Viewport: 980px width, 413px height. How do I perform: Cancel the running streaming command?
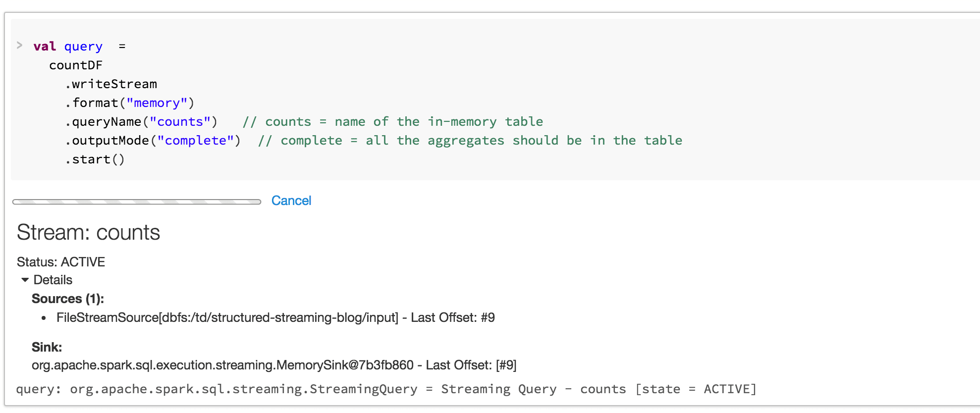pos(291,201)
